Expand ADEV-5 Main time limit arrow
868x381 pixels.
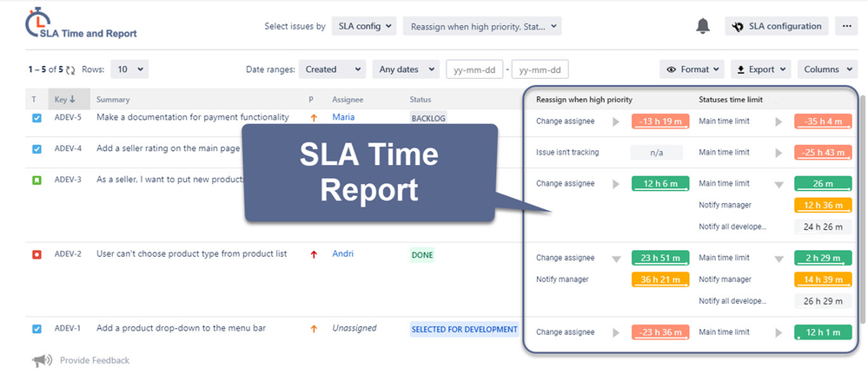pyautogui.click(x=779, y=122)
